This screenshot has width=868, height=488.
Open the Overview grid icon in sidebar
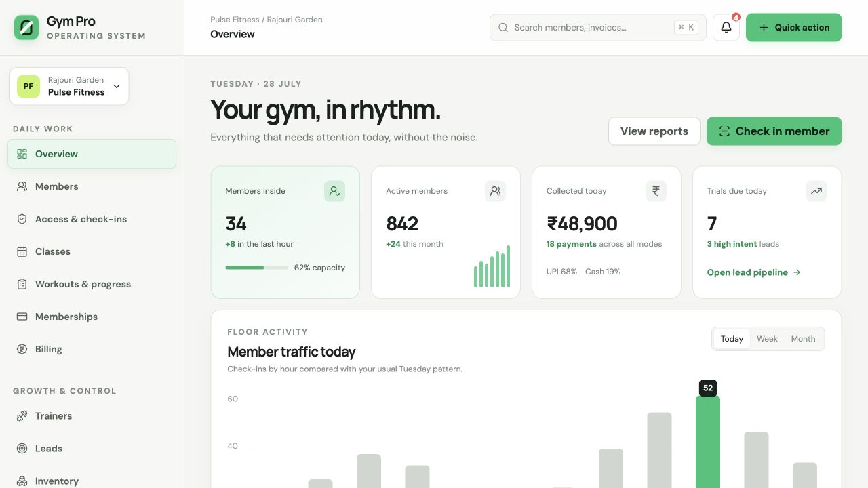[x=22, y=154]
